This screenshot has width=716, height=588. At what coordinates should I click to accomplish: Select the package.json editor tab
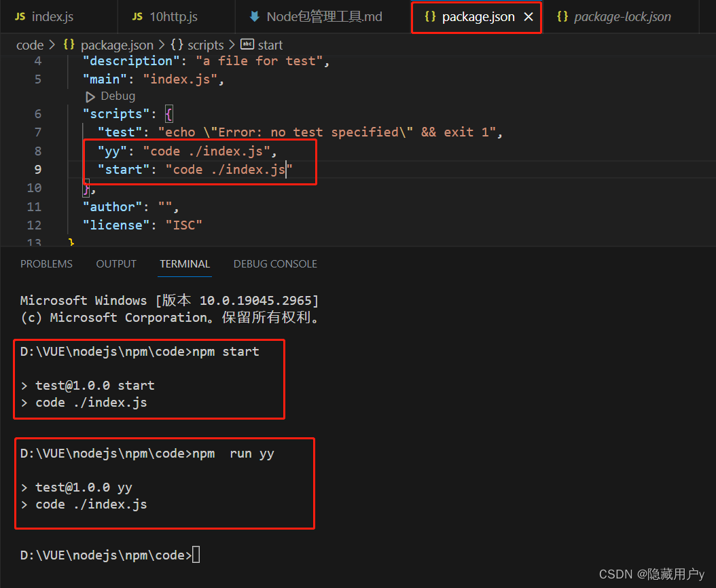pos(478,17)
